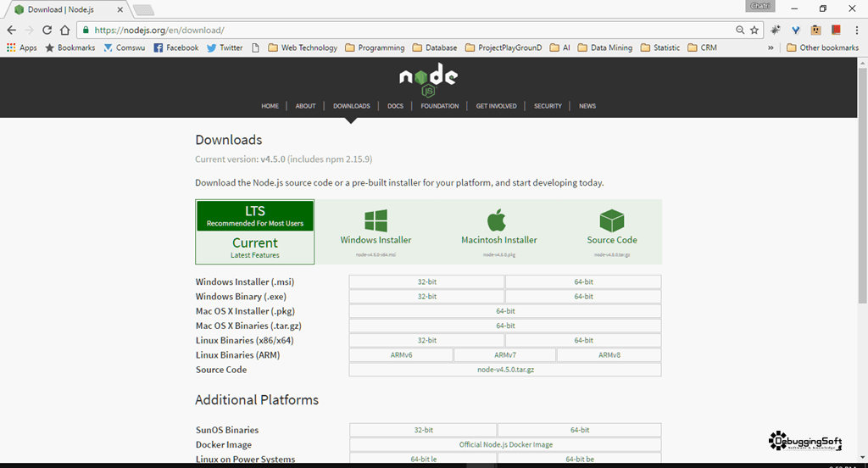Click the blue V extension icon
The height and width of the screenshot is (468, 868).
(795, 30)
